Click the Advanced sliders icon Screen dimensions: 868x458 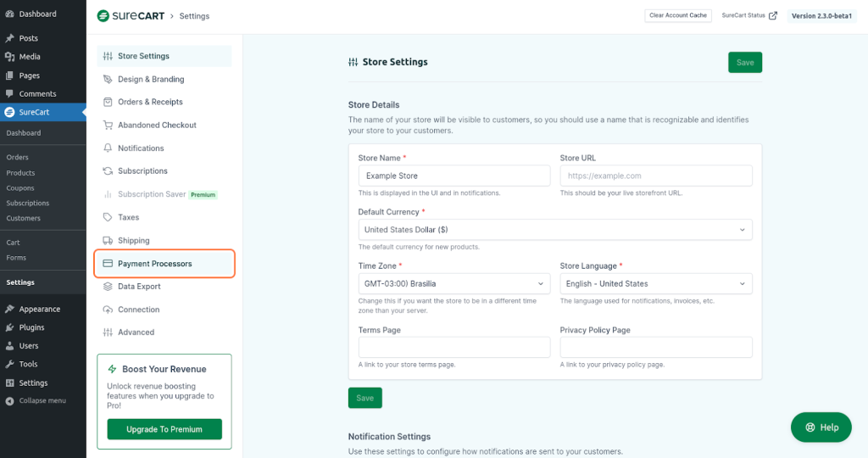pos(108,332)
